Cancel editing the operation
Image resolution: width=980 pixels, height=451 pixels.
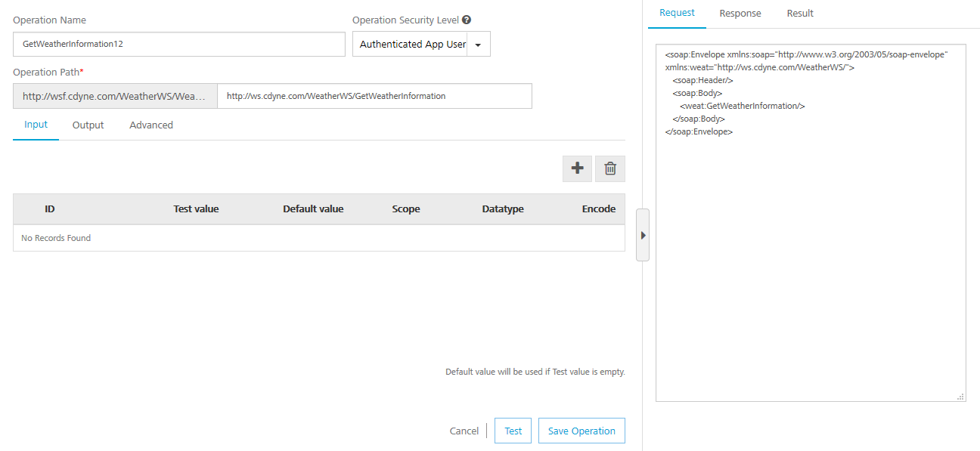point(464,431)
